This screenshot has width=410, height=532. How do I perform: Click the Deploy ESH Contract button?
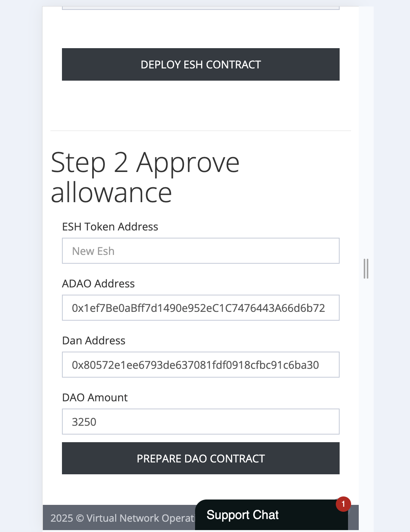tap(200, 65)
